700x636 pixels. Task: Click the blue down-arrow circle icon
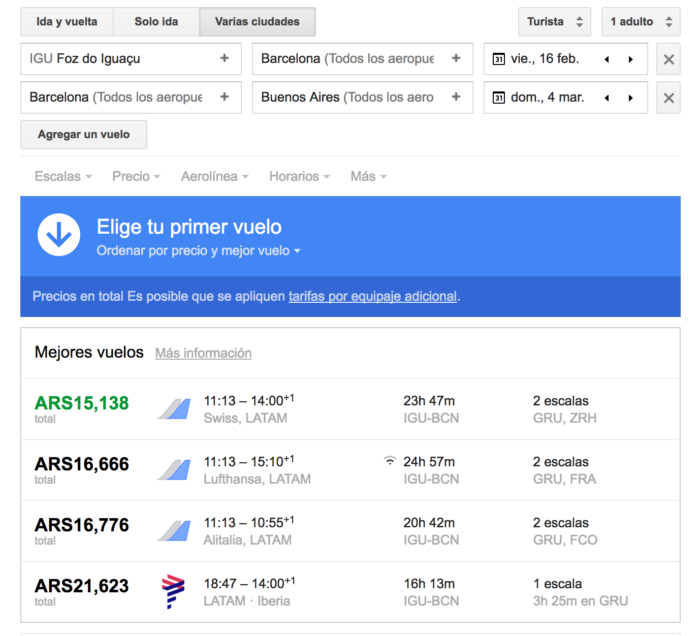pyautogui.click(x=59, y=235)
